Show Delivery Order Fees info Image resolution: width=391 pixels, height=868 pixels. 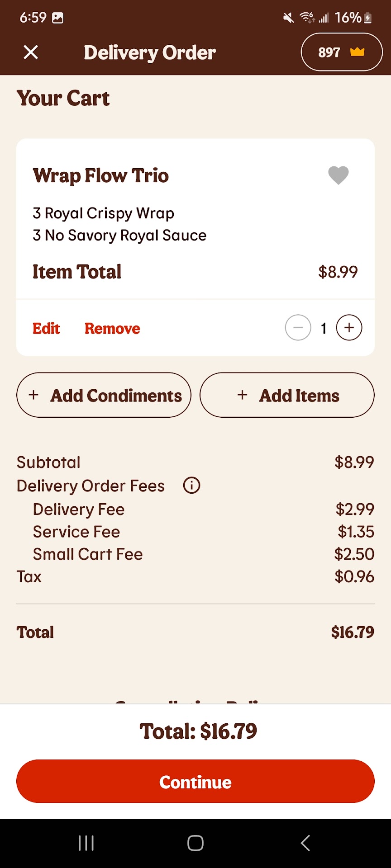(191, 486)
